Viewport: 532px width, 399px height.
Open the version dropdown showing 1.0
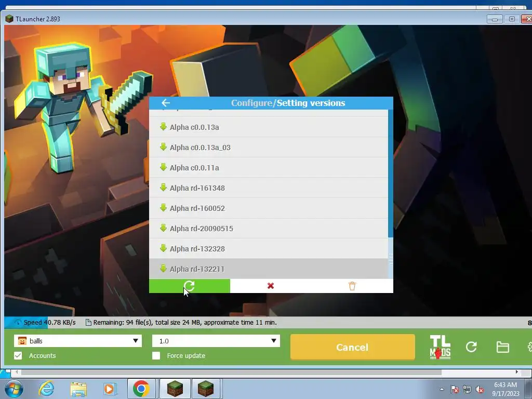point(216,341)
